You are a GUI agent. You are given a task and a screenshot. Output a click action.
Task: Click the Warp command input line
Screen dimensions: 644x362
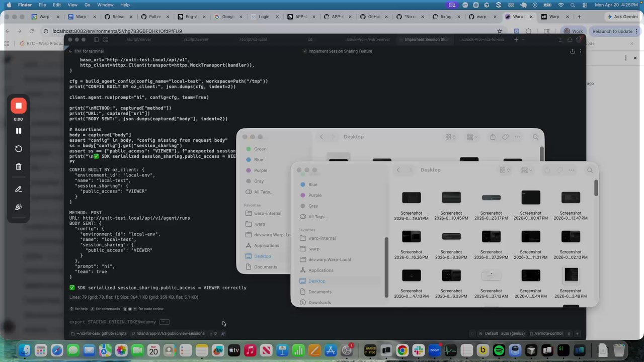[x=322, y=322]
